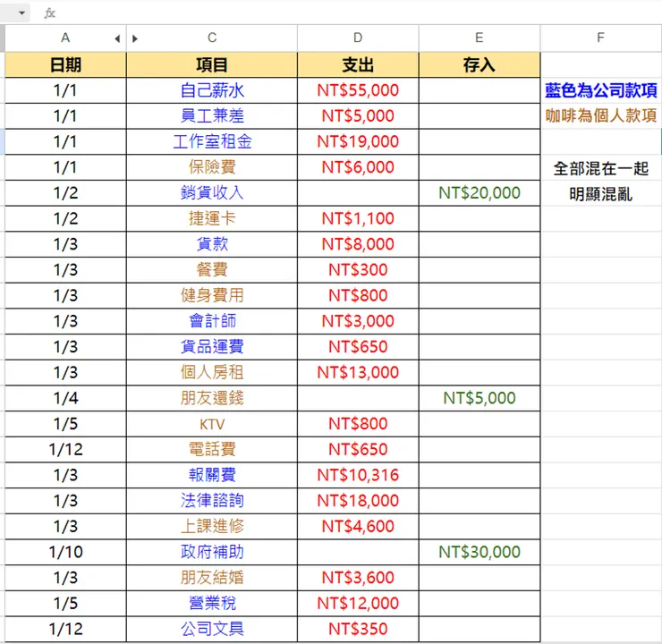
Task: Select the 營業稅 cell
Action: (212, 603)
